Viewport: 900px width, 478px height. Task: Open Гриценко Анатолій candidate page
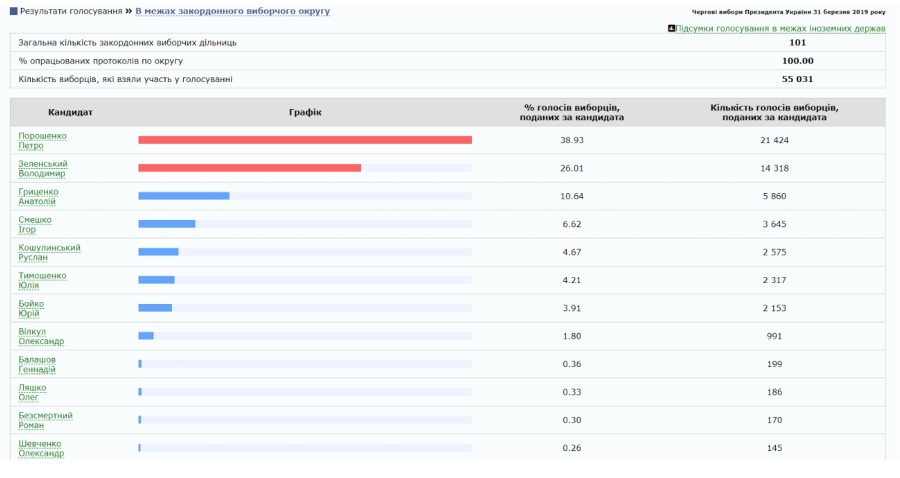tap(39, 196)
